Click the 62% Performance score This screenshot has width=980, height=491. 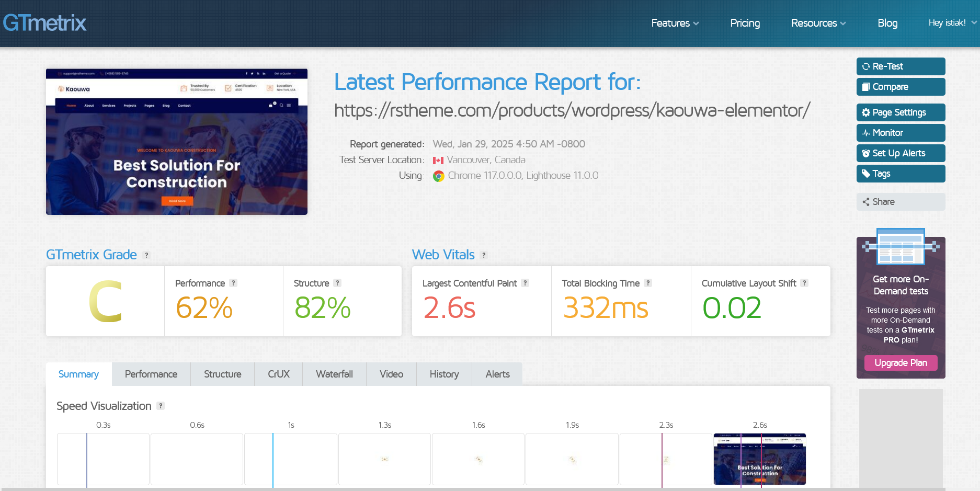point(204,307)
